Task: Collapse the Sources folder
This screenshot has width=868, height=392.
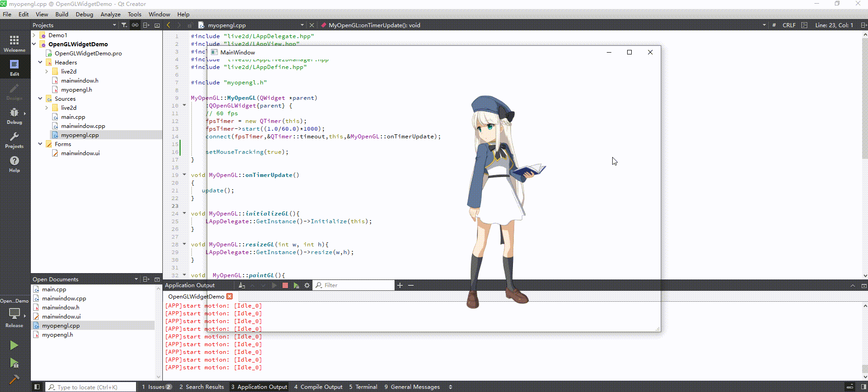Action: tap(40, 98)
